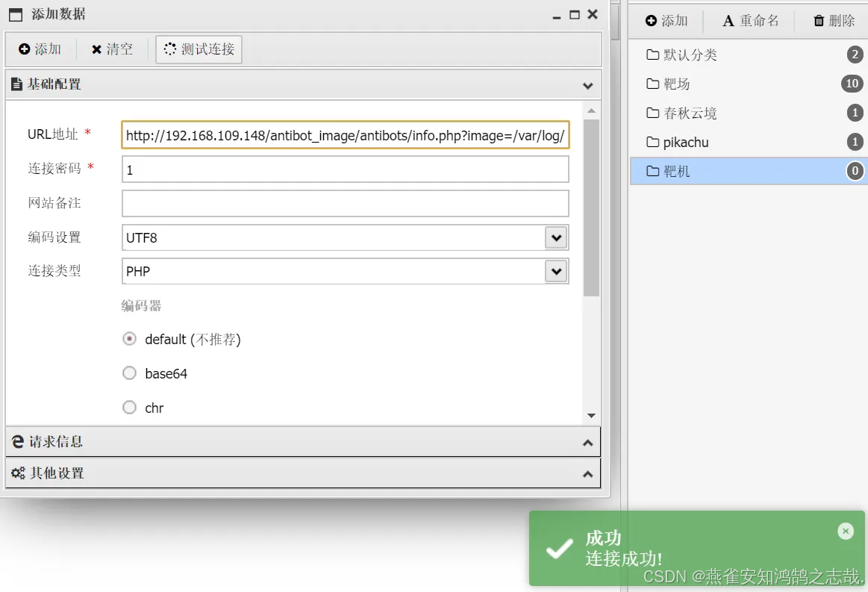Select the 默认分类 category folder

click(x=749, y=54)
